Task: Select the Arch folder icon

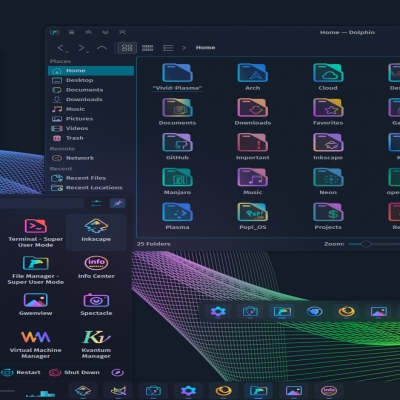Action: point(253,73)
